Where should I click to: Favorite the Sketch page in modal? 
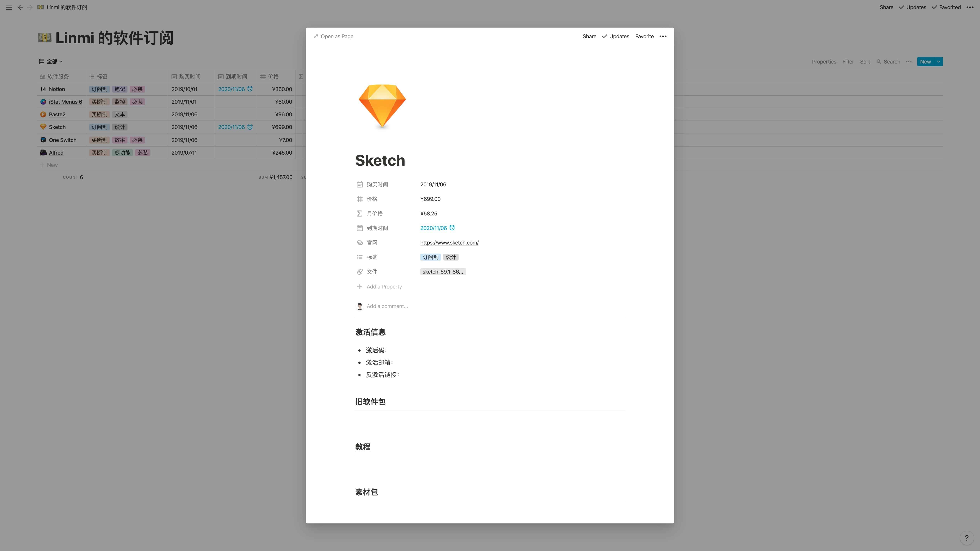(x=644, y=37)
